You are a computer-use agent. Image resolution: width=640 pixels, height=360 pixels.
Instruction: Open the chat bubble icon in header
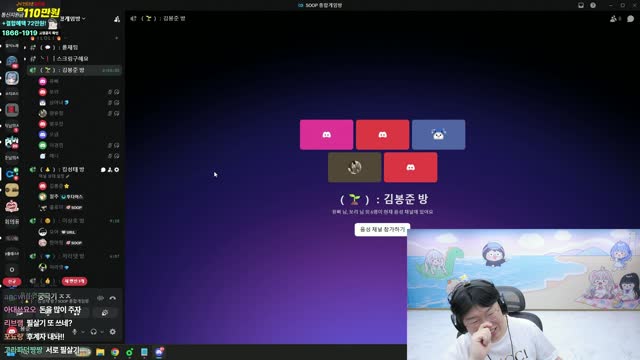pyautogui.click(x=630, y=19)
